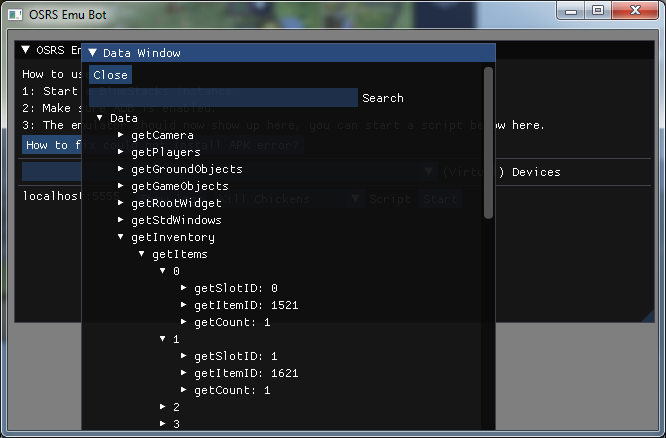Expand inventory item 3 node

[163, 424]
